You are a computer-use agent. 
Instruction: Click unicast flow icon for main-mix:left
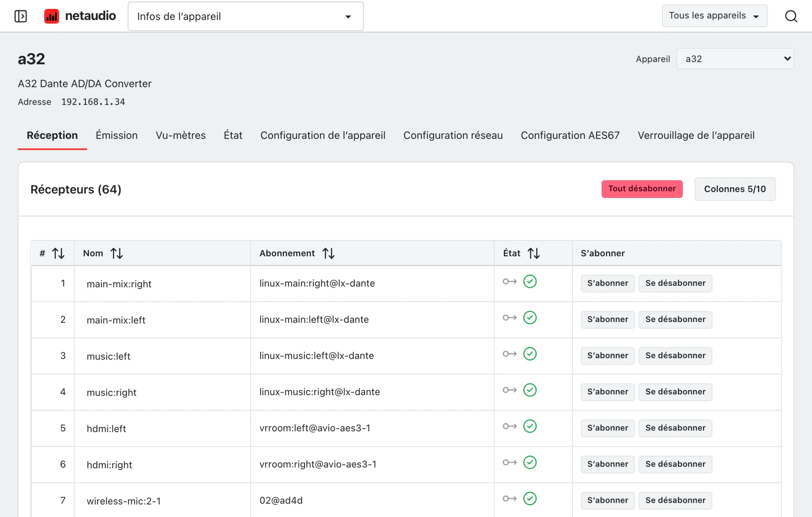510,318
